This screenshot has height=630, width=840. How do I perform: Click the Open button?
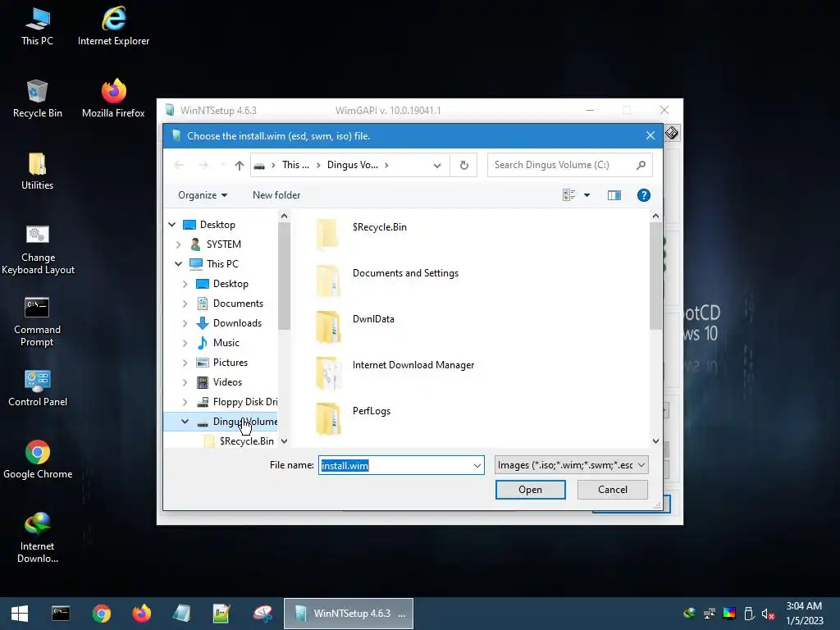point(530,490)
